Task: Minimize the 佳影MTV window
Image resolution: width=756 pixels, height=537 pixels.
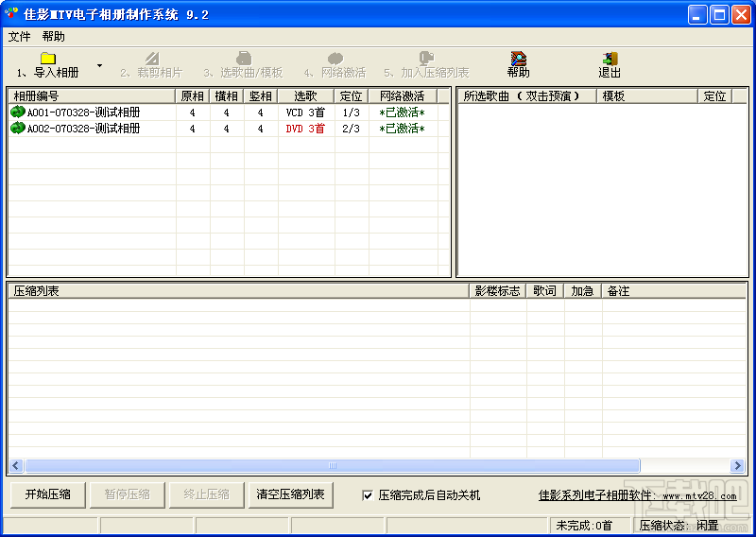Action: [697, 15]
